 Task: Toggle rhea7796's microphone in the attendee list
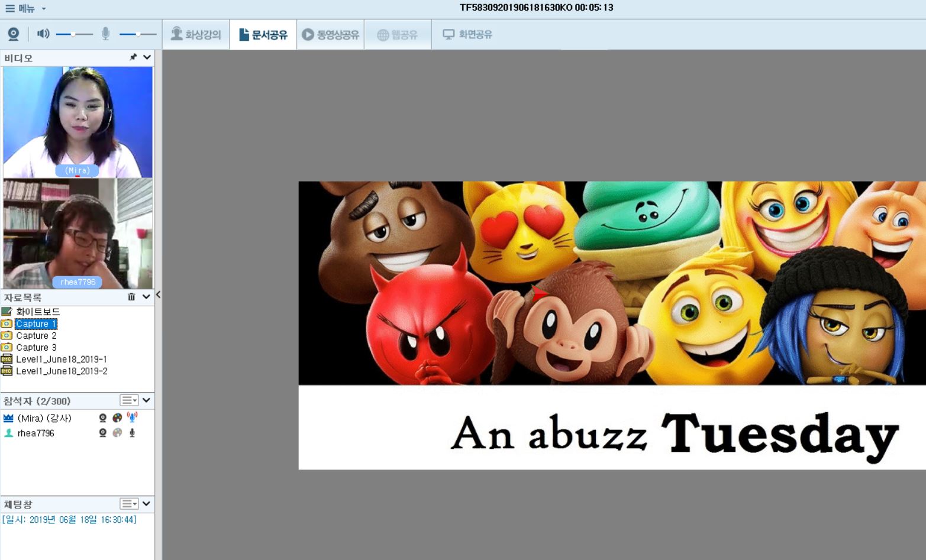coord(132,433)
